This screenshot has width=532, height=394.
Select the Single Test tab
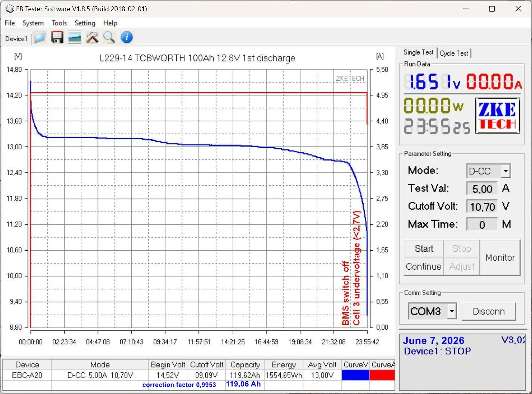pos(419,52)
